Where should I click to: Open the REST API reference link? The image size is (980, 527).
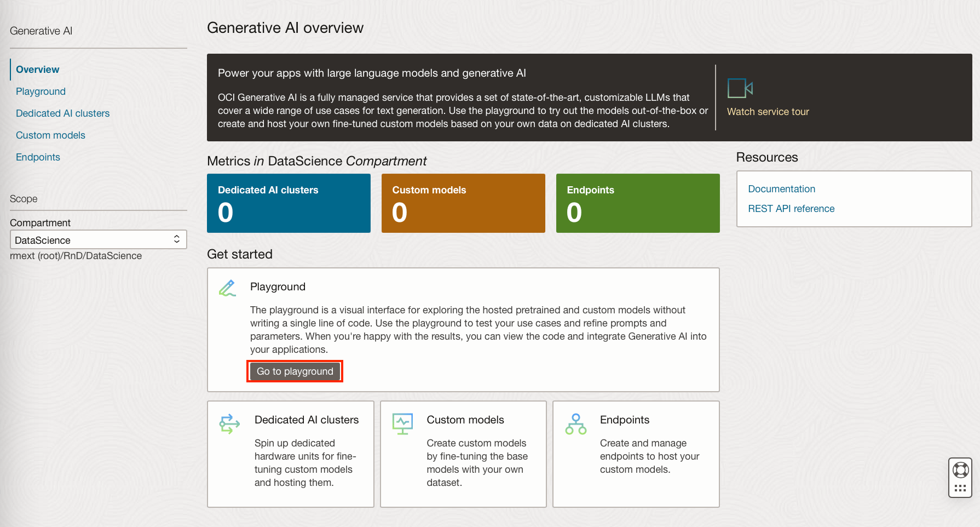pyautogui.click(x=791, y=208)
